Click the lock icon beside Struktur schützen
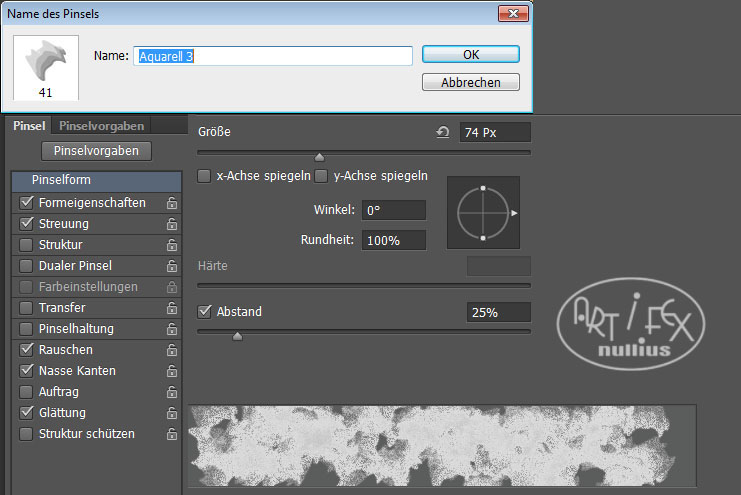Viewport: 741px width, 495px height. point(172,434)
